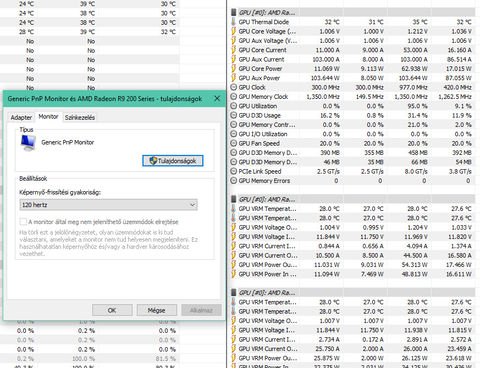The width and height of the screenshot is (480, 368).
Task: Click the round icon beside GPU D3D Usage
Action: pos(233,115)
